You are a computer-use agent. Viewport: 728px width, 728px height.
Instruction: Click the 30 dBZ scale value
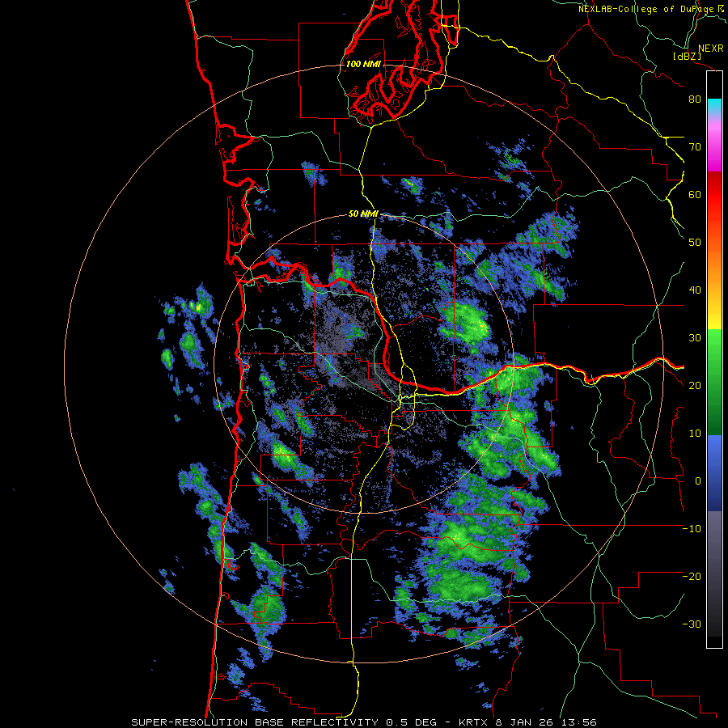695,338
